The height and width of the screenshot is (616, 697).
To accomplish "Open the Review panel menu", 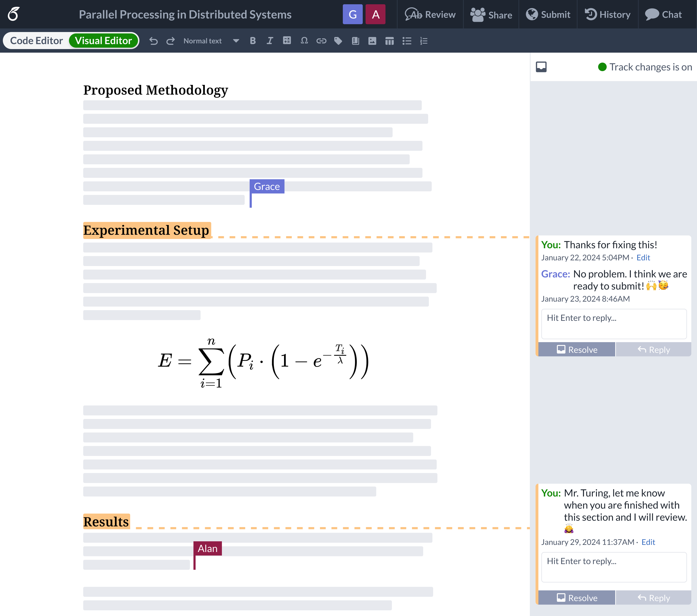I will point(430,14).
